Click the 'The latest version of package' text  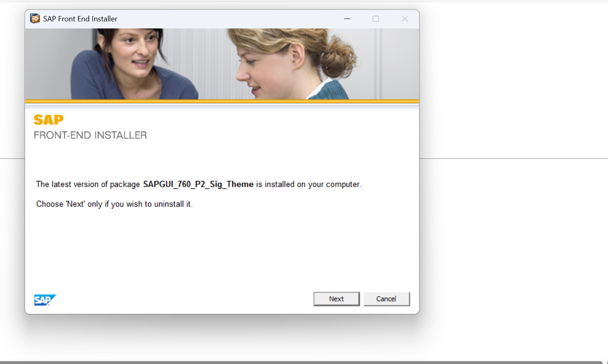coord(88,184)
